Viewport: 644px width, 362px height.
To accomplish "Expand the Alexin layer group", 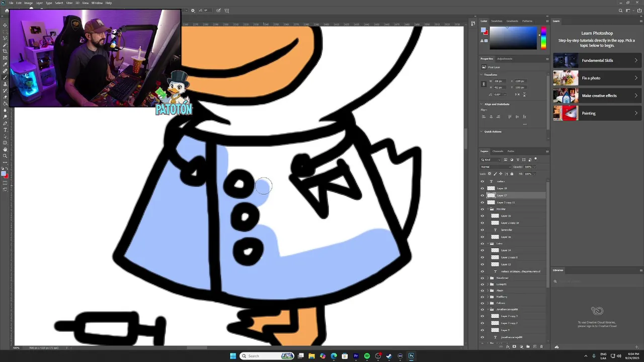I will pos(488,291).
